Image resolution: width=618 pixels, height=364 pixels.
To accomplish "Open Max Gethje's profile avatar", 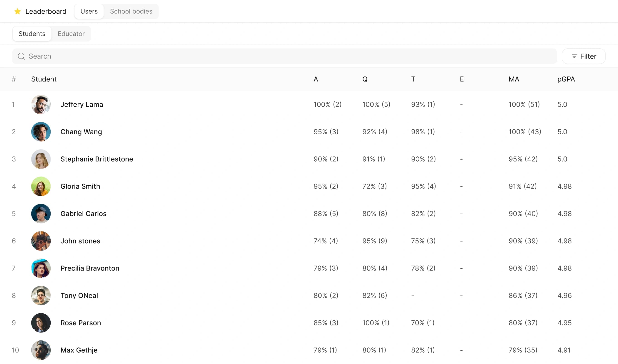I will pyautogui.click(x=41, y=350).
